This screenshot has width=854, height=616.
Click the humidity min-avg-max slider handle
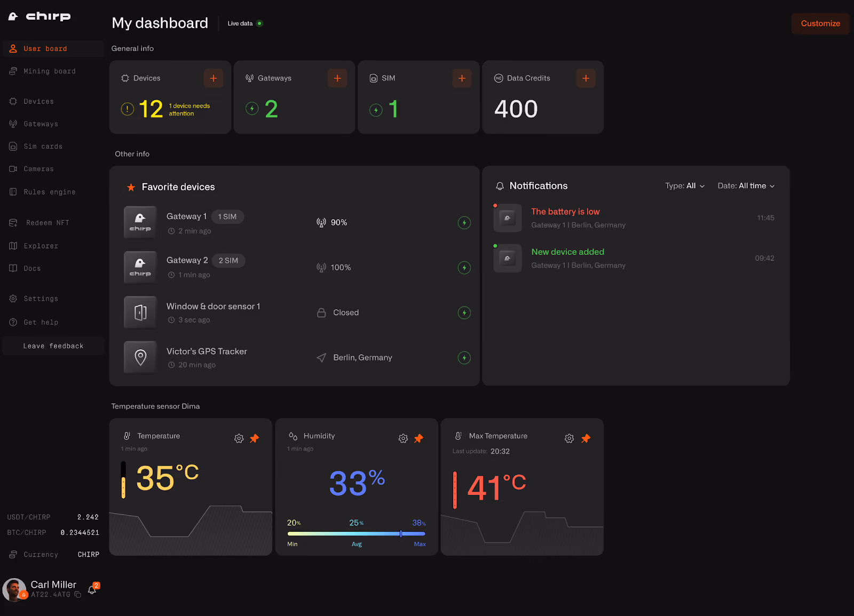coord(401,533)
